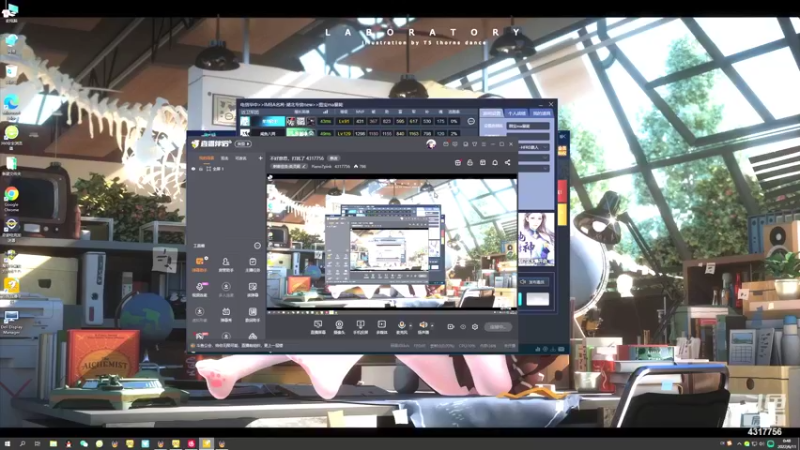Open the Windows Start menu
800x450 pixels.
(7, 444)
